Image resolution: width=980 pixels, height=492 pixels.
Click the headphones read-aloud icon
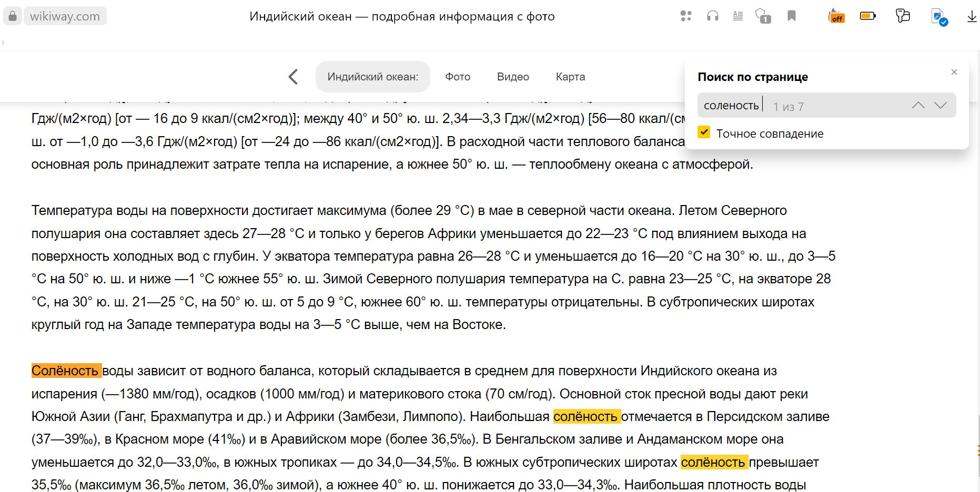pyautogui.click(x=712, y=16)
